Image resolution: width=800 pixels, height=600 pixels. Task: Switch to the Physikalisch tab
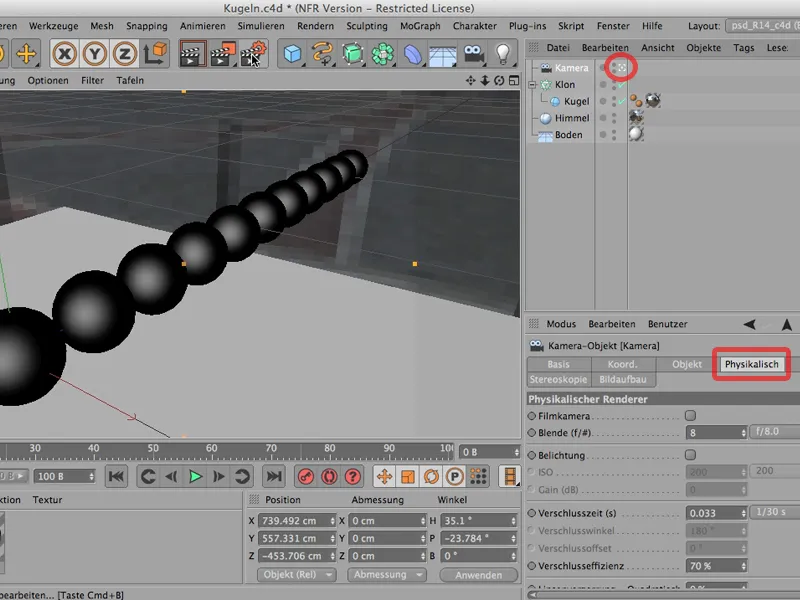pyautogui.click(x=752, y=364)
